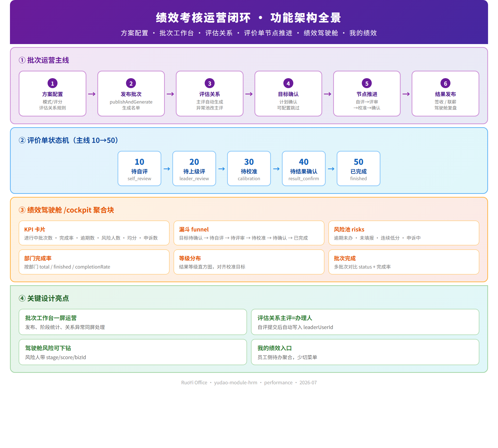
Task: Click 主评自动生成 description text
Action: [x=210, y=102]
